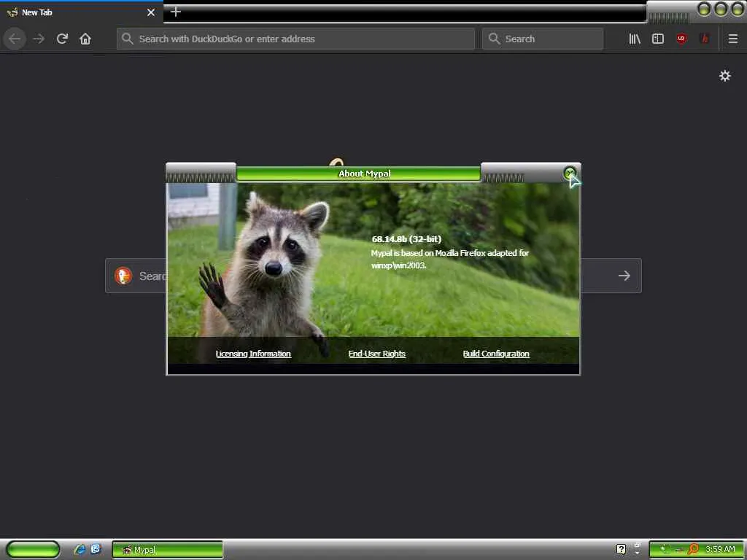The height and width of the screenshot is (560, 747).
Task: Focus the DuckDuckGo address bar
Action: (x=296, y=39)
